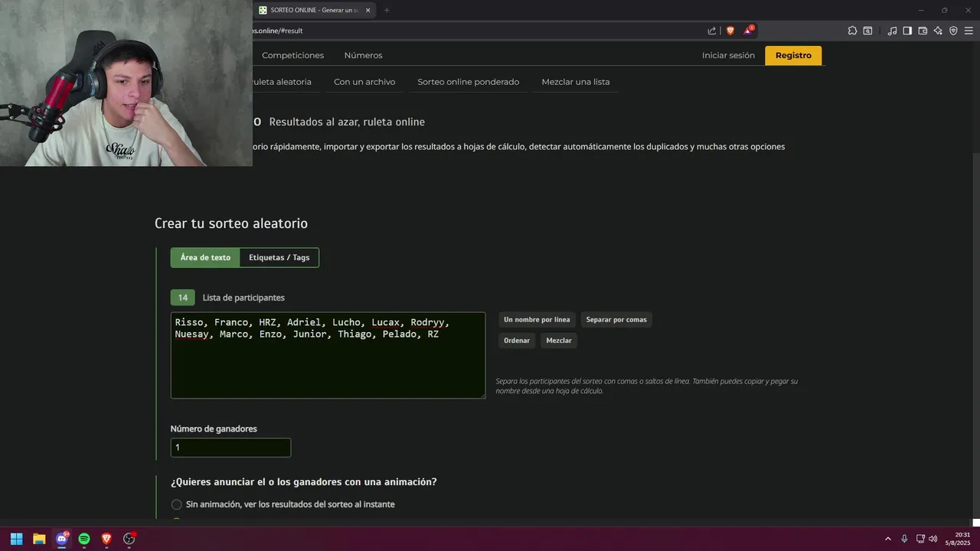Open the Brave Shields lion icon
Screen dimensions: 980x551
click(730, 31)
